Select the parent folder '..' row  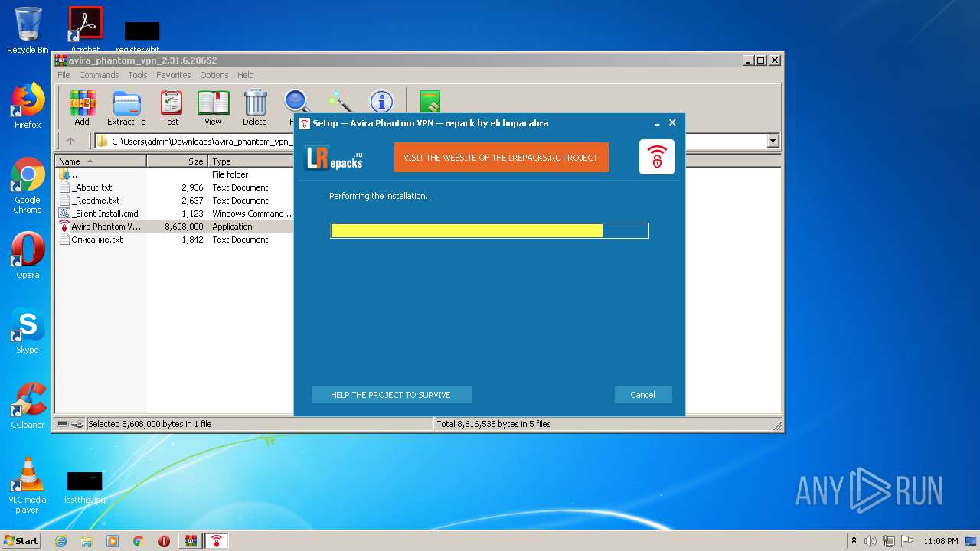click(175, 174)
